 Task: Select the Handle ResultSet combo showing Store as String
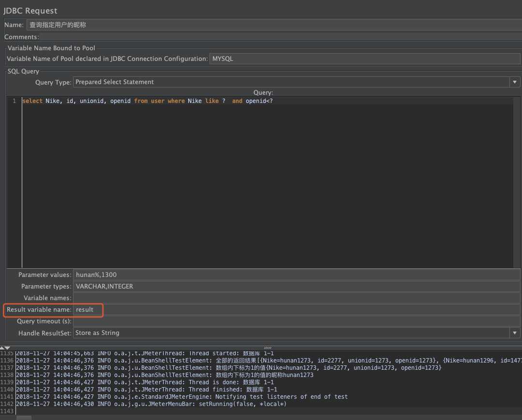[296, 333]
